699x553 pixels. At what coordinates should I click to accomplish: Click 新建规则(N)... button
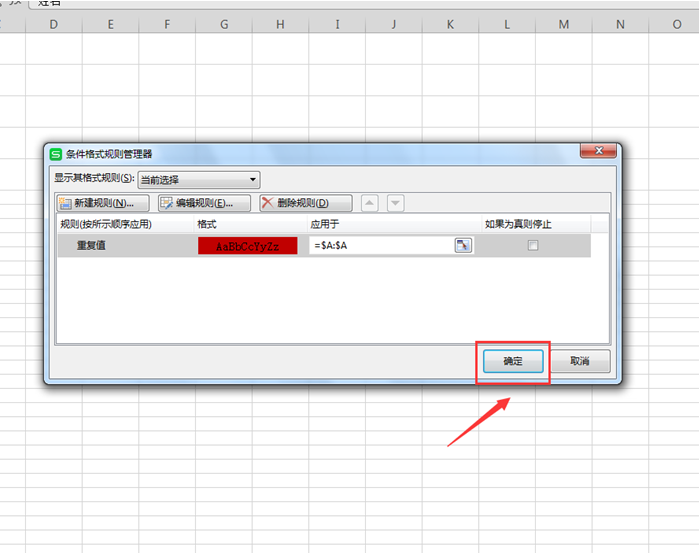(103, 203)
